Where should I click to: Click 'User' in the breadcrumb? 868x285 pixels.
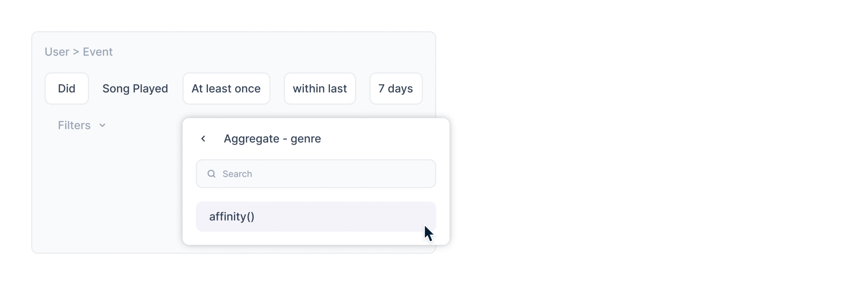pos(57,52)
